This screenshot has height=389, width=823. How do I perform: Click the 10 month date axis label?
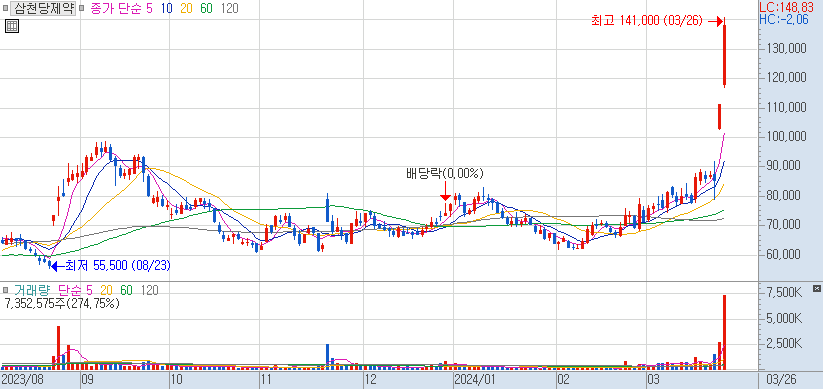pos(176,379)
